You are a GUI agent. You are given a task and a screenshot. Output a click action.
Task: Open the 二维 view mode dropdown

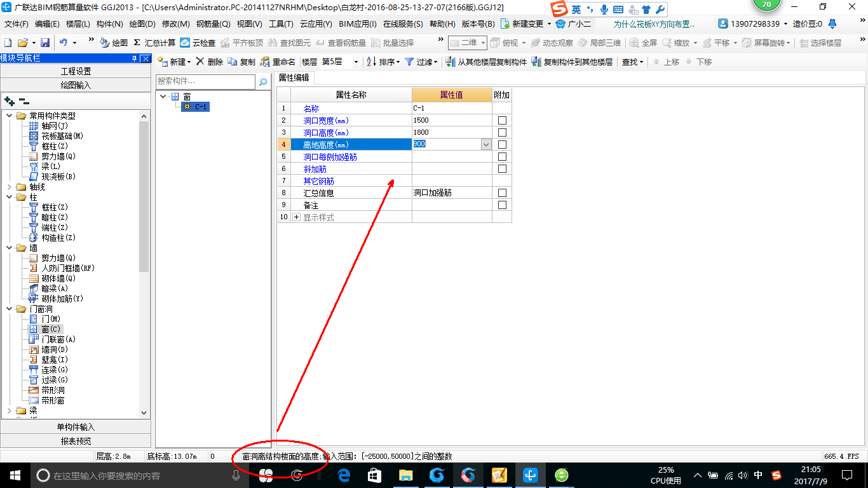point(483,43)
